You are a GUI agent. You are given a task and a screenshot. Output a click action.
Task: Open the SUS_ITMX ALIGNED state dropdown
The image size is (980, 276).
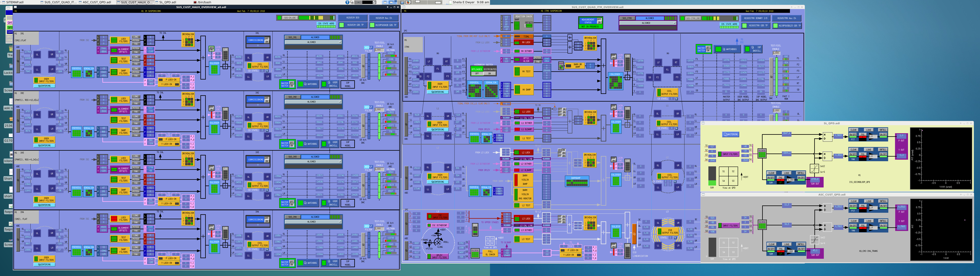click(x=648, y=23)
